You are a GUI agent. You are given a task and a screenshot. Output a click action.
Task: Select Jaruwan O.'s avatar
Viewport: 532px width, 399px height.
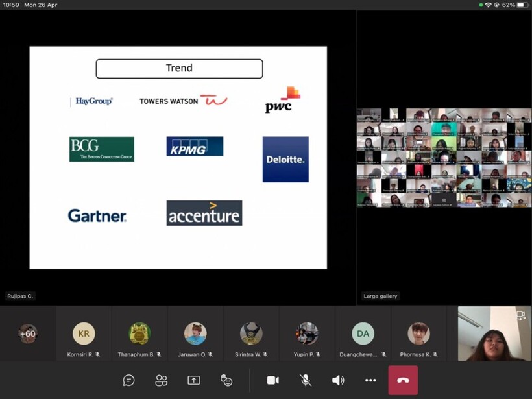click(195, 333)
